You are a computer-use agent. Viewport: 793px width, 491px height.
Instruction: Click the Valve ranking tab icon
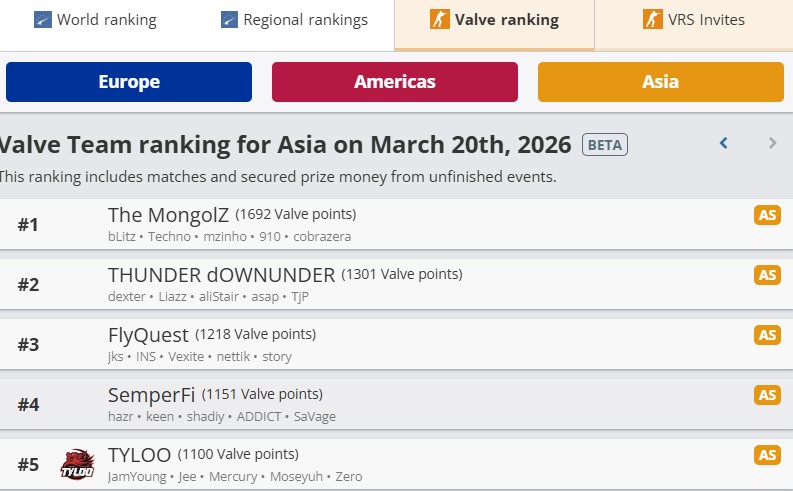point(439,19)
